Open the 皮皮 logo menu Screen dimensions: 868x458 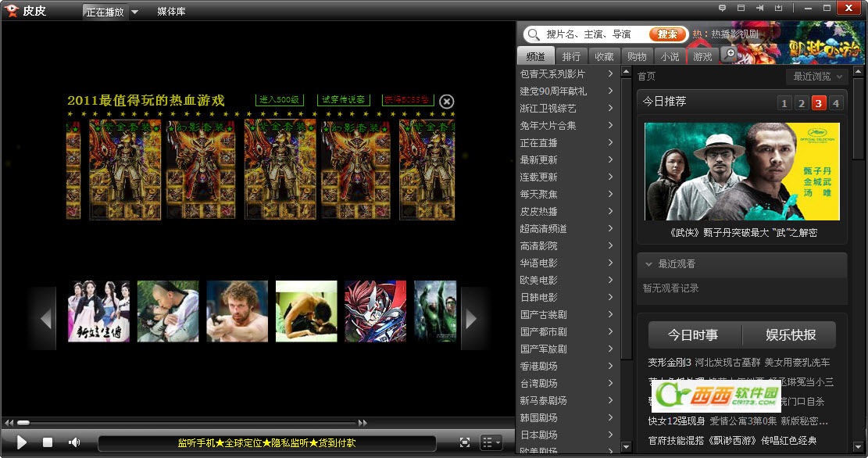pos(25,10)
